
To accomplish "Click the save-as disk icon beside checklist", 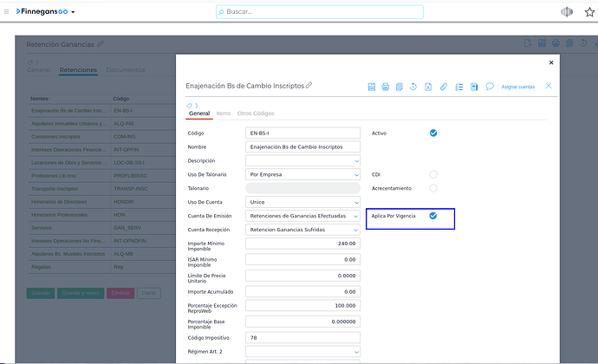I will (474, 87).
